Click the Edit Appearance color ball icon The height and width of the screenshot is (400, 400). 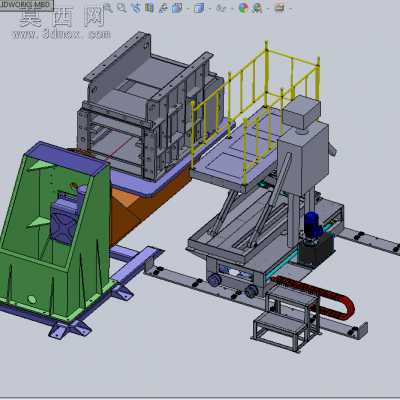pyautogui.click(x=244, y=7)
